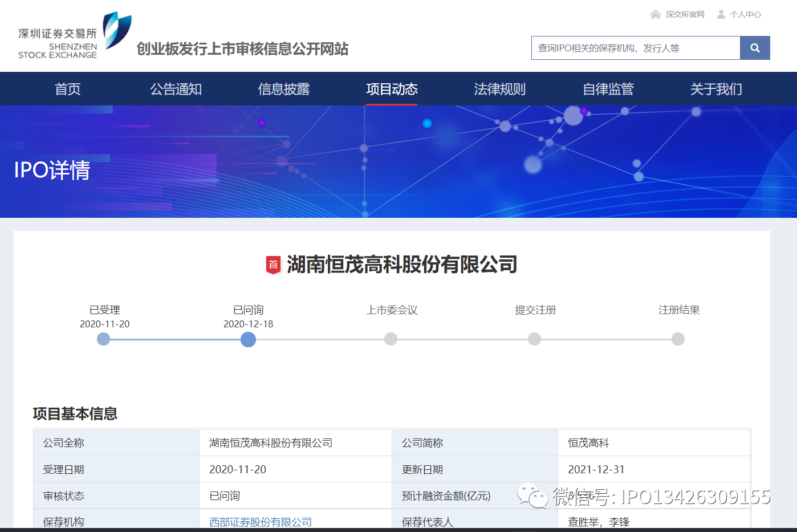Click the IPO详情 banner title
The height and width of the screenshot is (532, 797).
pos(52,170)
